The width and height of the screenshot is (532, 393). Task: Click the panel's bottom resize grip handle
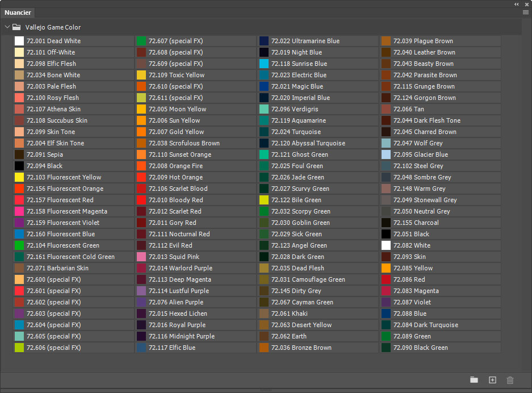266,390
